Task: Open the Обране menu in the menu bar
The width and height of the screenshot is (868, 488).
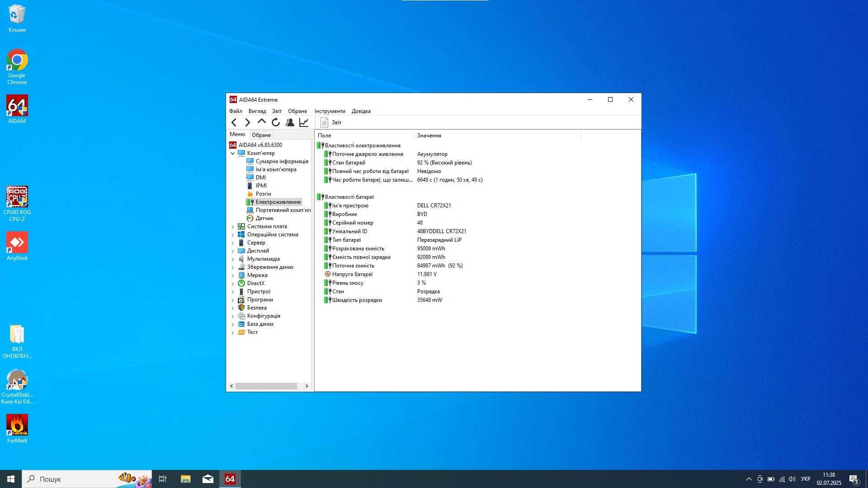Action: 297,111
